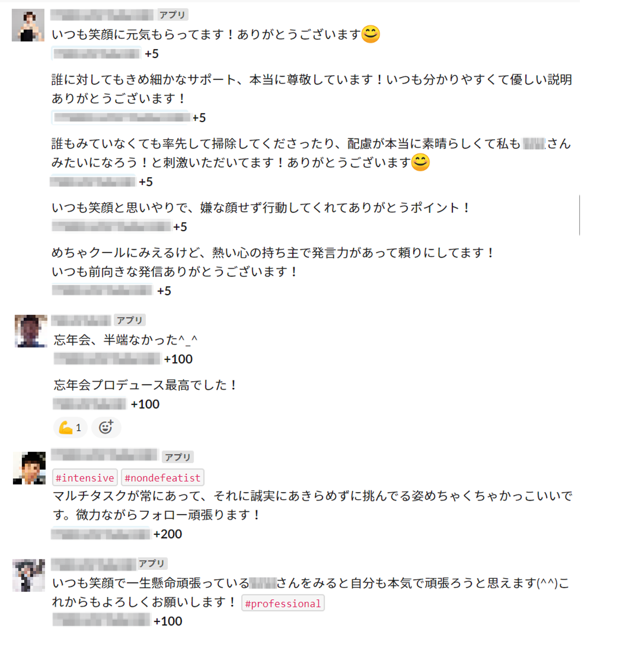Click the add reaction emoji icon
This screenshot has width=644, height=663.
pyautogui.click(x=106, y=427)
